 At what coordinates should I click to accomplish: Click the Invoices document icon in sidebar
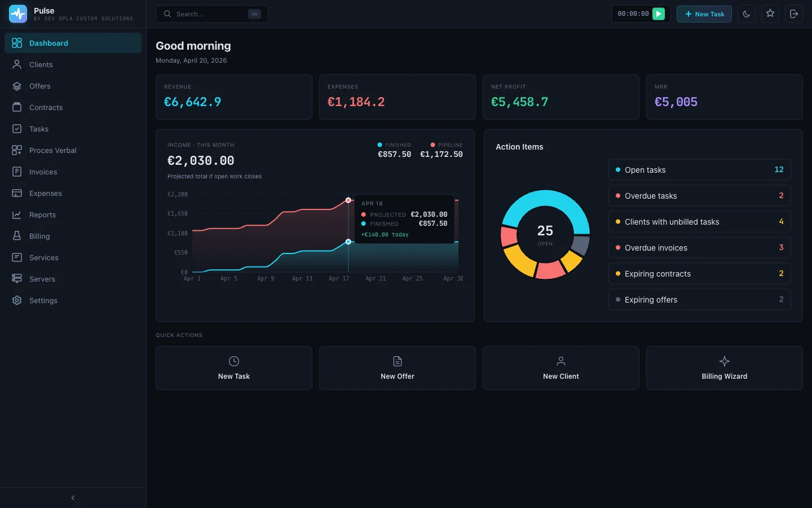(x=17, y=172)
